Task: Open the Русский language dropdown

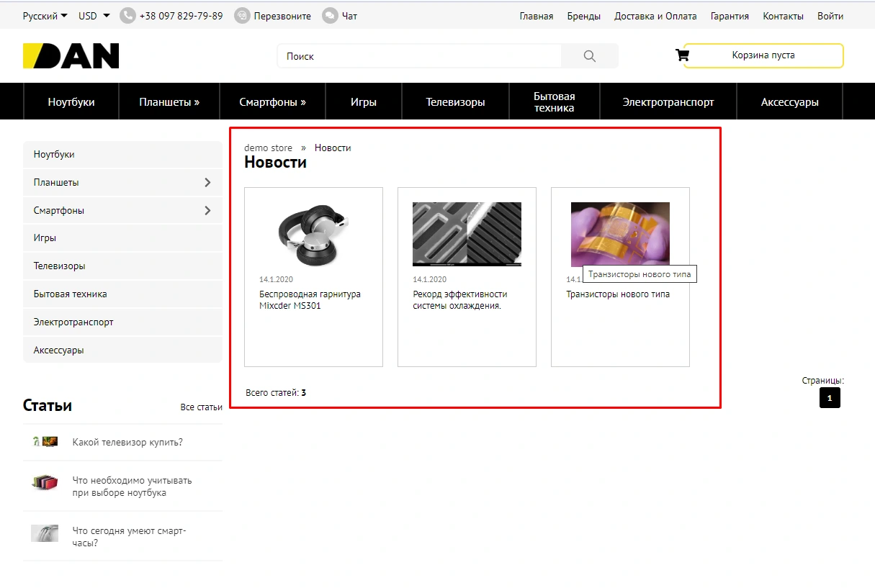Action: click(x=45, y=16)
